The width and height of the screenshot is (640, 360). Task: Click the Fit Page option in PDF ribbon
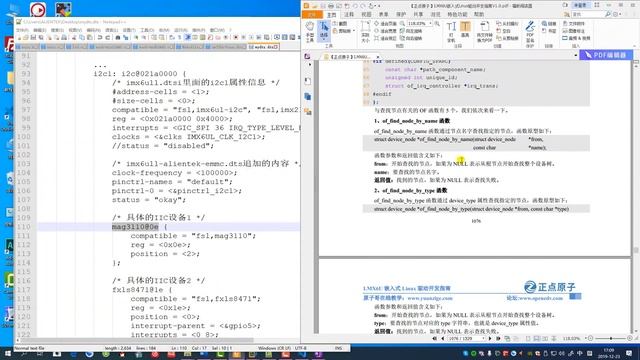click(386, 24)
